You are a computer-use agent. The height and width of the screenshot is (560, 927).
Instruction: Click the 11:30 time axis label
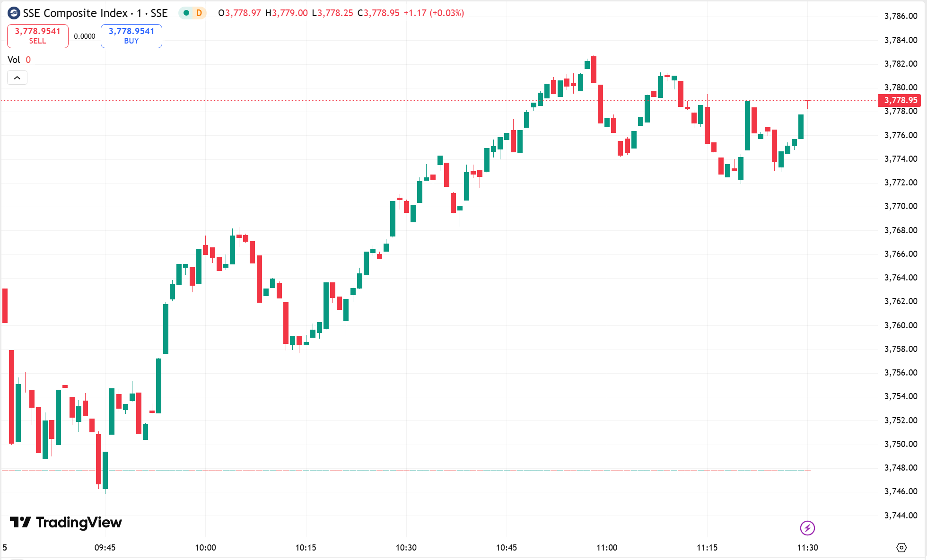click(807, 548)
